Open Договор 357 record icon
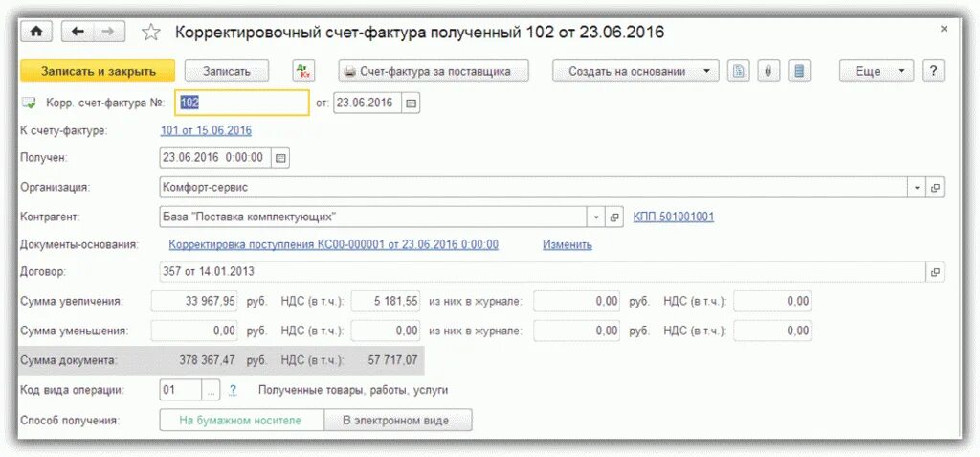980x457 pixels. coord(935,272)
